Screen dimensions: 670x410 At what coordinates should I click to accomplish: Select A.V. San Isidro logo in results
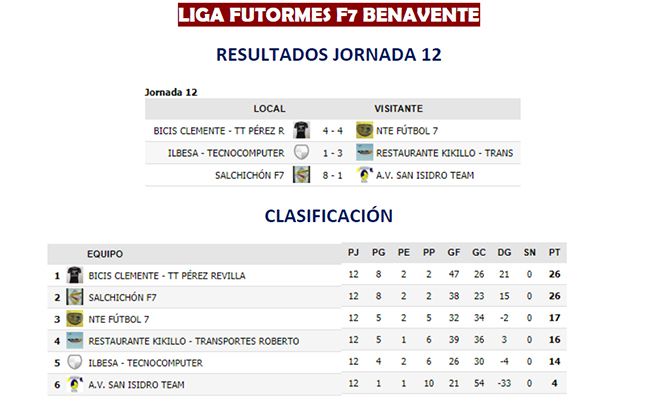point(363,175)
